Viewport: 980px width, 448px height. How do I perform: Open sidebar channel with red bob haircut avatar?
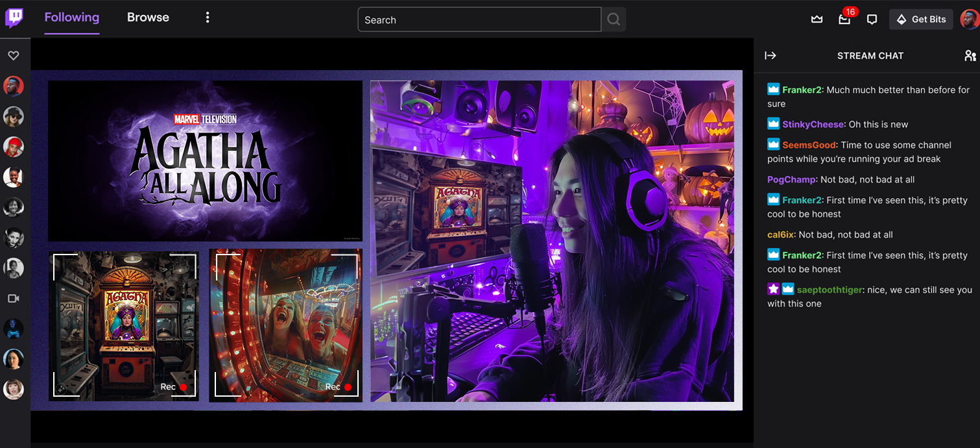point(14,390)
